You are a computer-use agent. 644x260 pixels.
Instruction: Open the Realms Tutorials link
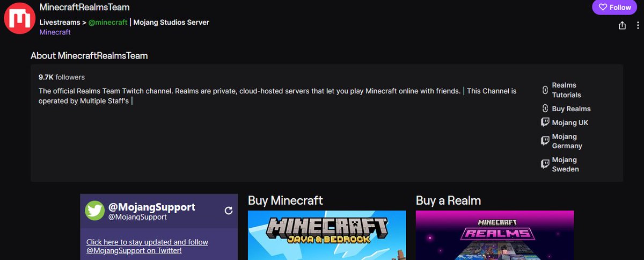click(x=566, y=90)
